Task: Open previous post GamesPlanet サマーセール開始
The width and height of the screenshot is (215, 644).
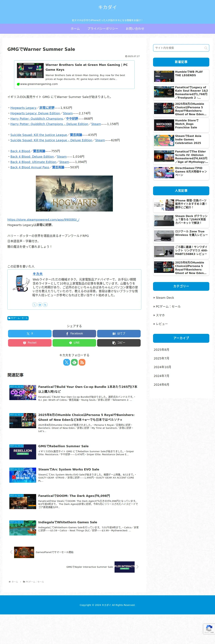Action: pyautogui.click(x=44, y=552)
